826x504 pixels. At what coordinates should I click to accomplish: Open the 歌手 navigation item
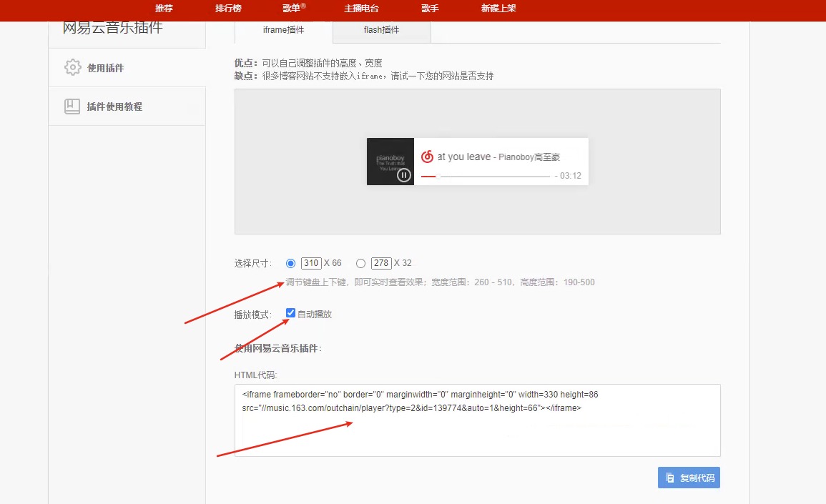[430, 9]
